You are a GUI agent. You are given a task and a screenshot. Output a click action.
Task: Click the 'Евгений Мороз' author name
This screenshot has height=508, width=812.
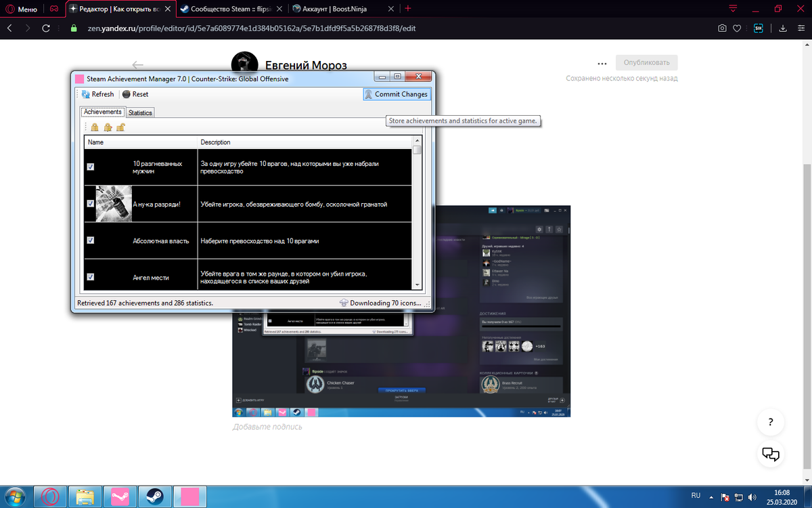pos(305,66)
